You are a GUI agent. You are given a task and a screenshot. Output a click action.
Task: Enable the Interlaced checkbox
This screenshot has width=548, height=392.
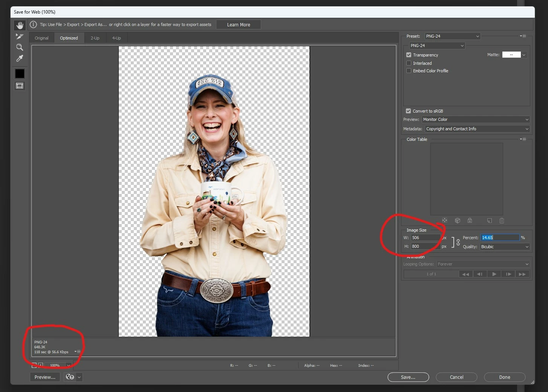[409, 63]
